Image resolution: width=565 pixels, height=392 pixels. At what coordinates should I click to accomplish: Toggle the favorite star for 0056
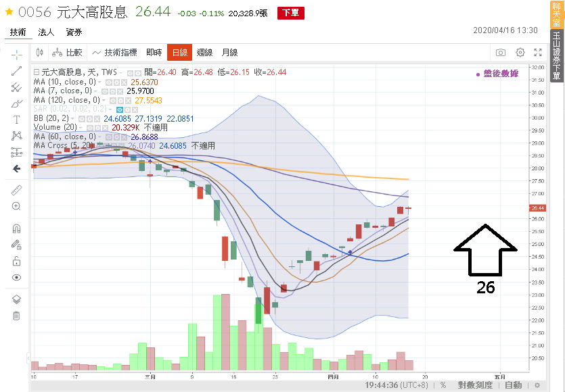coord(9,12)
